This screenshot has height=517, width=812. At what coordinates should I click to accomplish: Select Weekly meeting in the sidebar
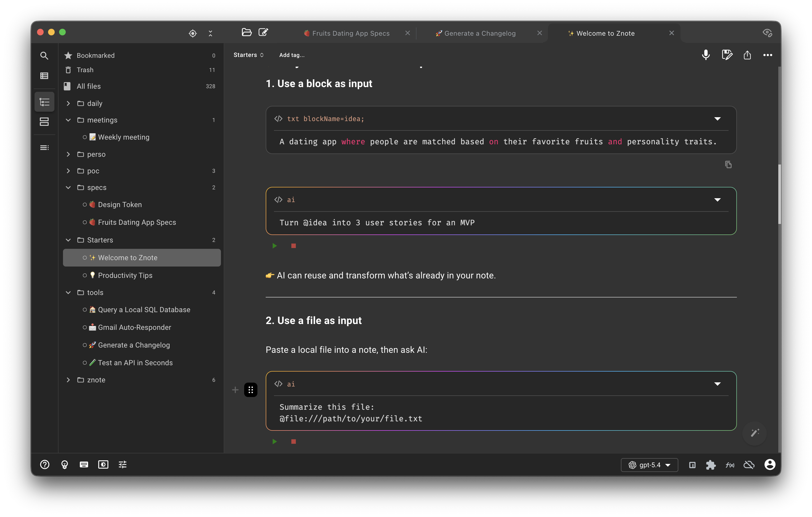(123, 137)
